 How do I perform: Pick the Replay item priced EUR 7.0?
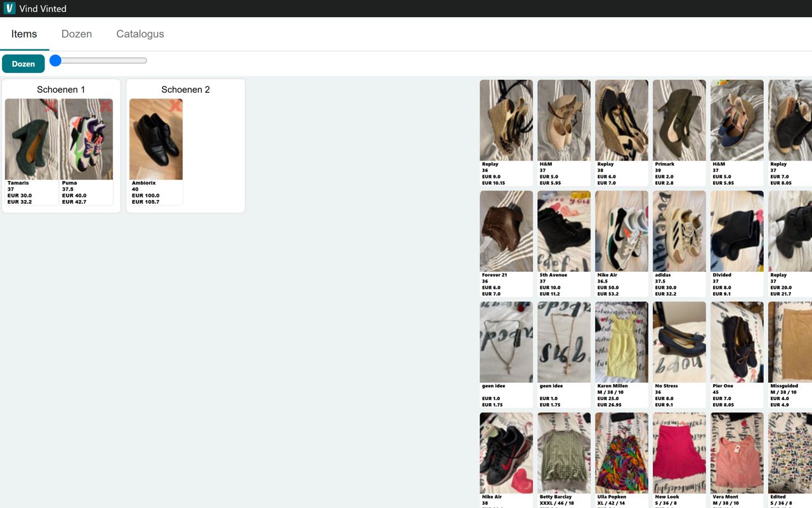pyautogui.click(x=790, y=133)
